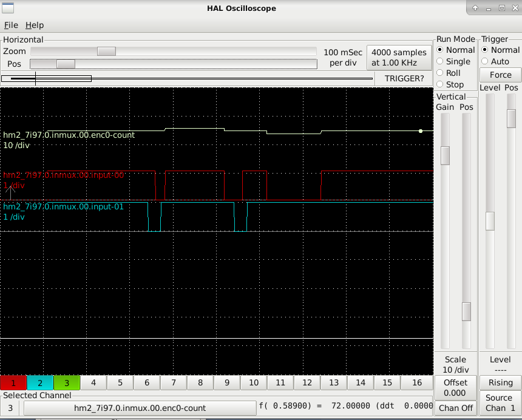Click the horizontal Zoom slider handle
The width and height of the screenshot is (522, 420).
(107, 51)
